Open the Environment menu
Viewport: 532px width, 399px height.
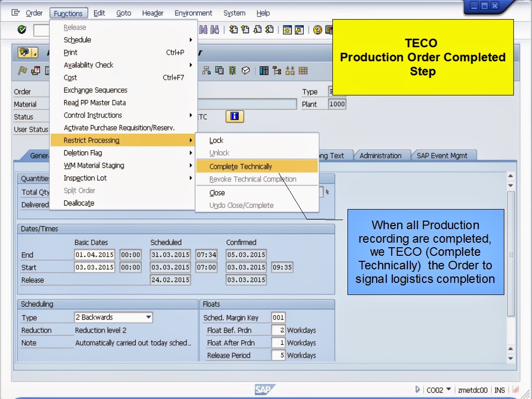[194, 13]
